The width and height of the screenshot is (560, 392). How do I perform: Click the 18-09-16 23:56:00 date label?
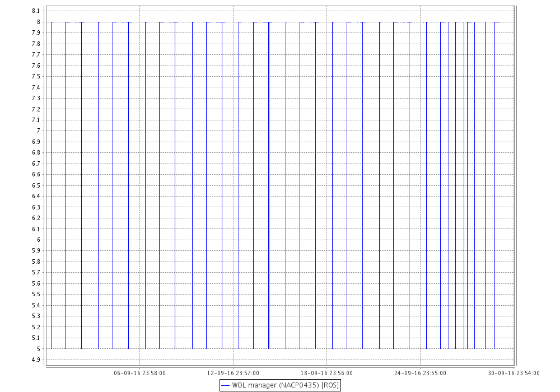point(326,373)
